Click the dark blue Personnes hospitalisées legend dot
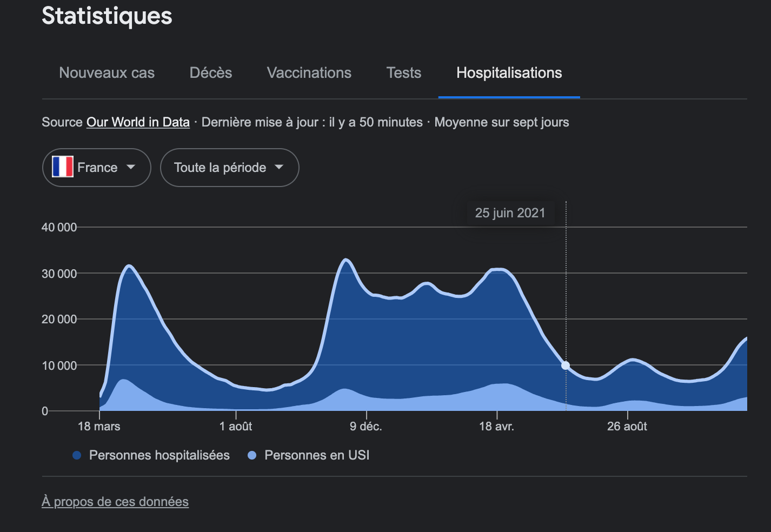This screenshot has width=771, height=532. tap(77, 455)
